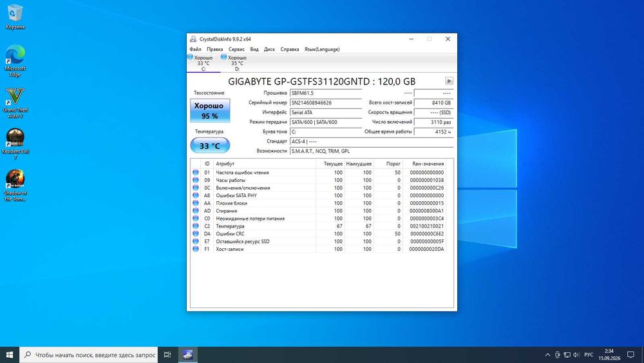Image resolution: width=644 pixels, height=363 pixels.
Task: Click the taskbar search box
Action: tap(89, 355)
